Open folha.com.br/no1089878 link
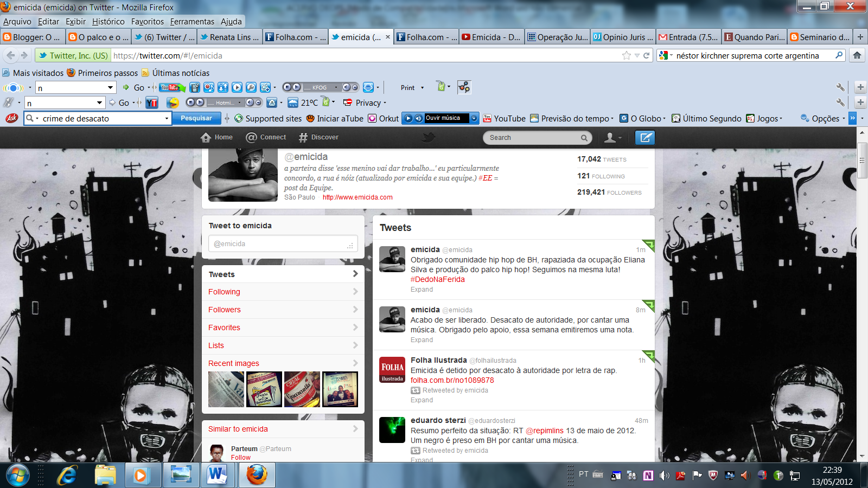The image size is (868, 488). (452, 380)
